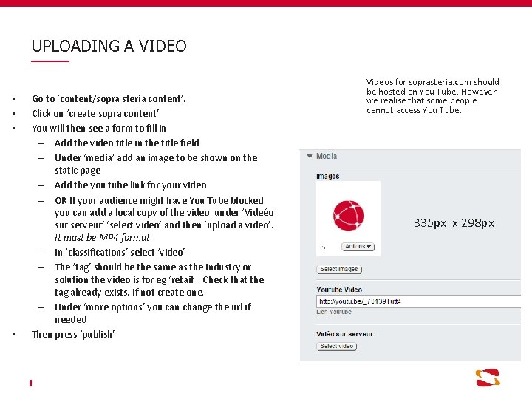Click the Select Images button
The width and height of the screenshot is (532, 399).
339,269
